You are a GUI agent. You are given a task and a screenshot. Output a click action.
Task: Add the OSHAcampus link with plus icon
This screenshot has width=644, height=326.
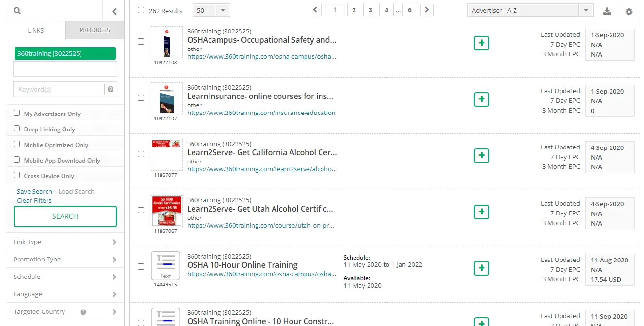[x=481, y=43]
